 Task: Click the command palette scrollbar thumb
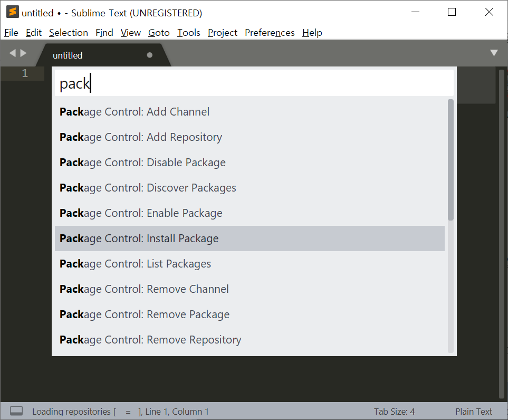[x=451, y=160]
